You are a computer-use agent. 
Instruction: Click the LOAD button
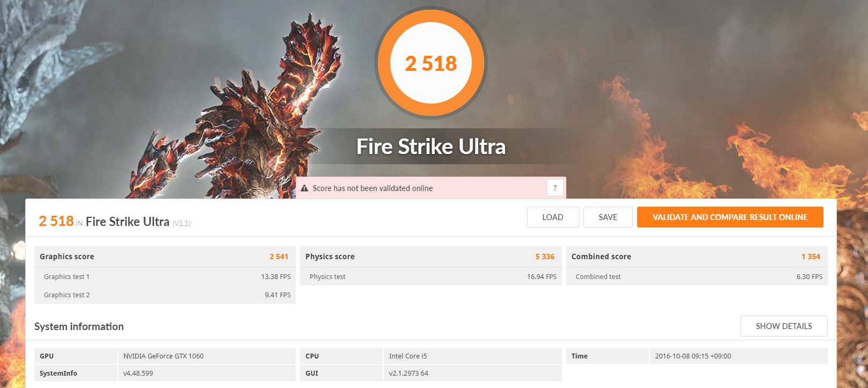pos(553,217)
